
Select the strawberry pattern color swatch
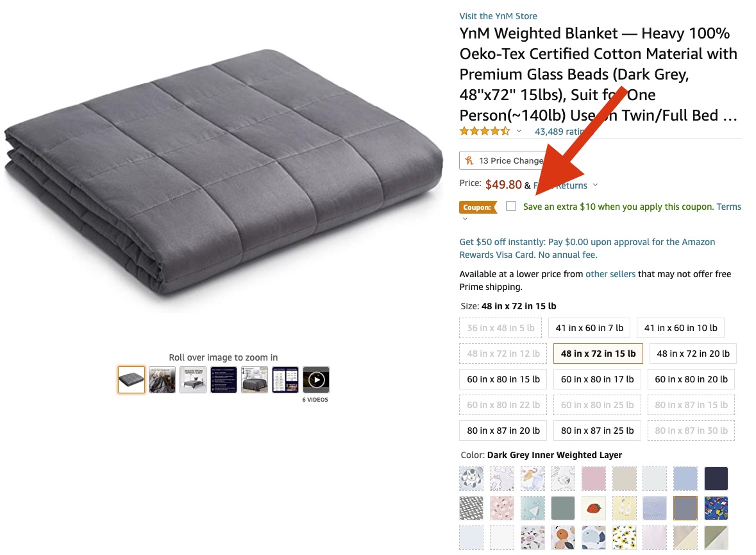pos(594,508)
